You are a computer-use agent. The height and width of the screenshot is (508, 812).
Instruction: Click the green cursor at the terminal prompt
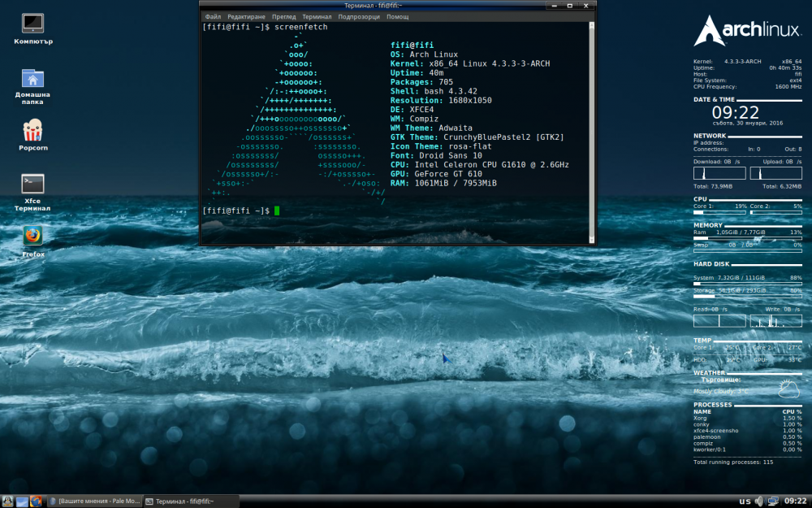coord(277,211)
